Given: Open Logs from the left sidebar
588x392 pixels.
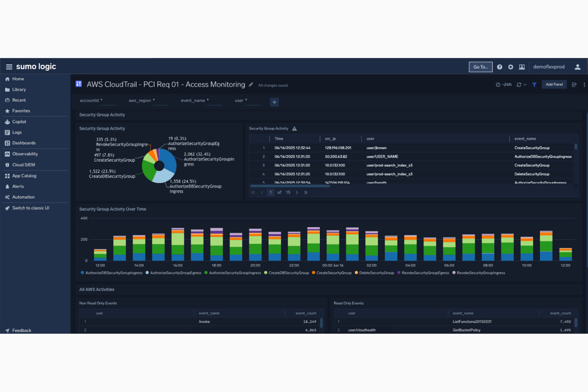Looking at the screenshot, I should click(17, 132).
